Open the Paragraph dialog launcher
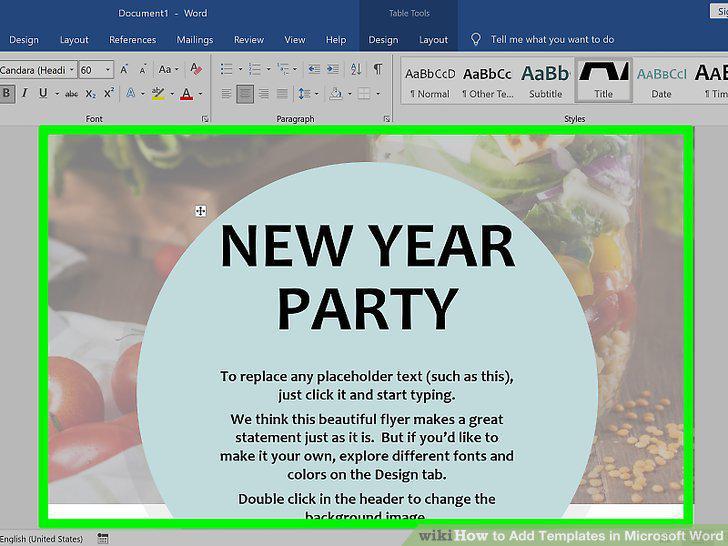728x546 pixels. pyautogui.click(x=386, y=119)
